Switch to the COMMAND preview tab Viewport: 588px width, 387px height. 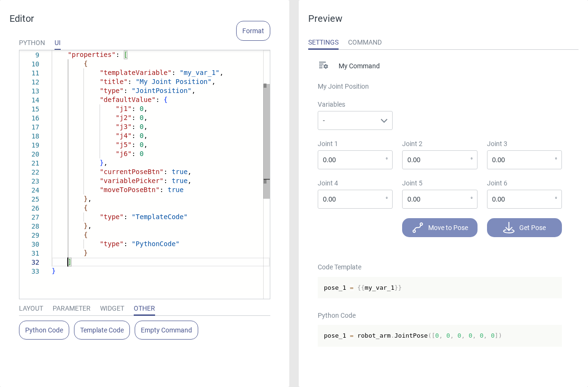click(365, 42)
